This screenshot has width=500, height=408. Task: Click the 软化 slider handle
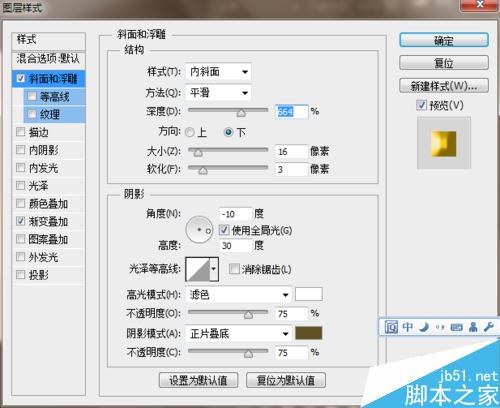(203, 171)
